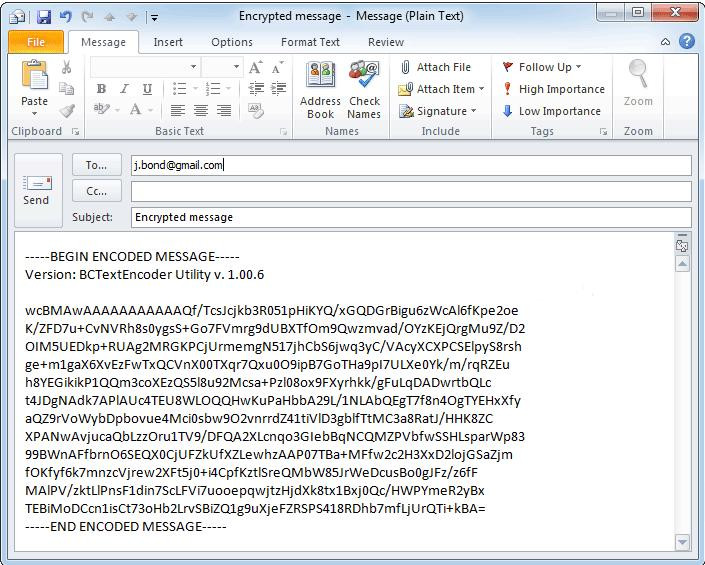Switch to the Review tab
705x565 pixels.
386,42
